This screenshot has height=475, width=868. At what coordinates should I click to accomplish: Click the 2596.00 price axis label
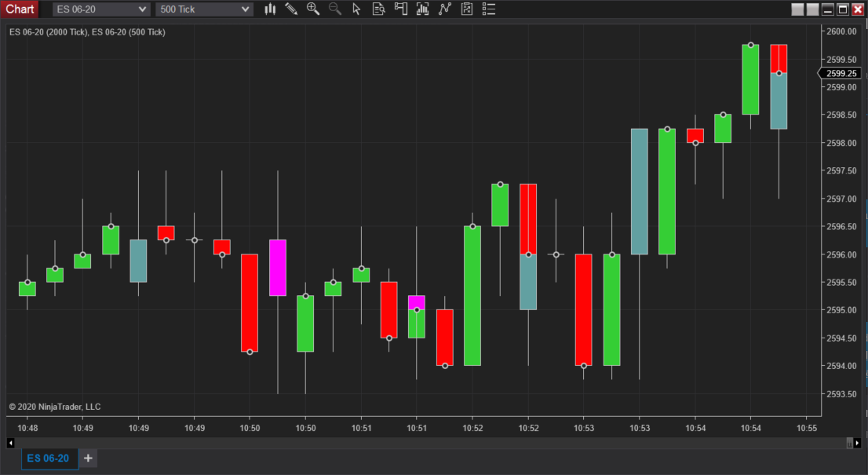tap(841, 254)
